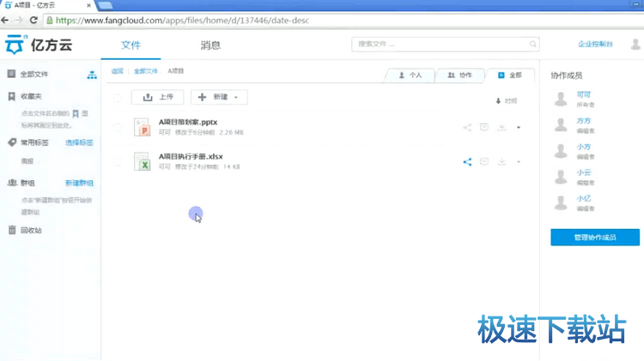This screenshot has height=361, width=644.
Task: Click the browser reload button
Action: (34, 20)
